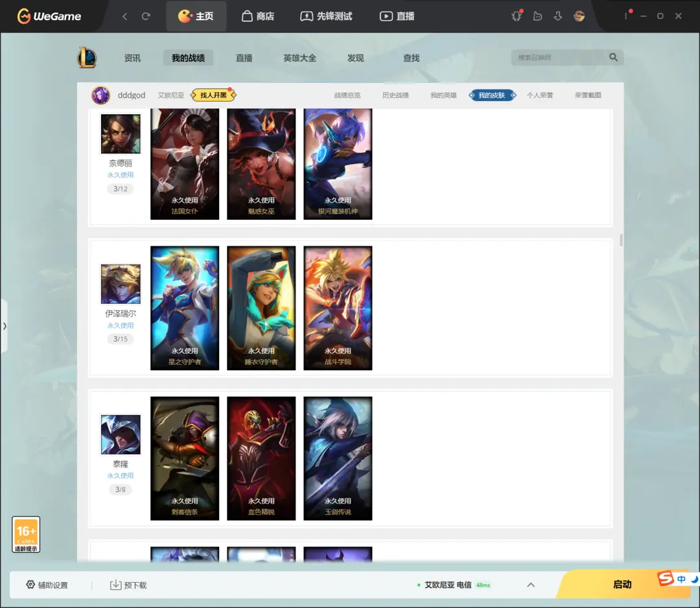This screenshot has width=700, height=608.
Task: Open the 个人荣誉 tab
Action: pyautogui.click(x=540, y=95)
